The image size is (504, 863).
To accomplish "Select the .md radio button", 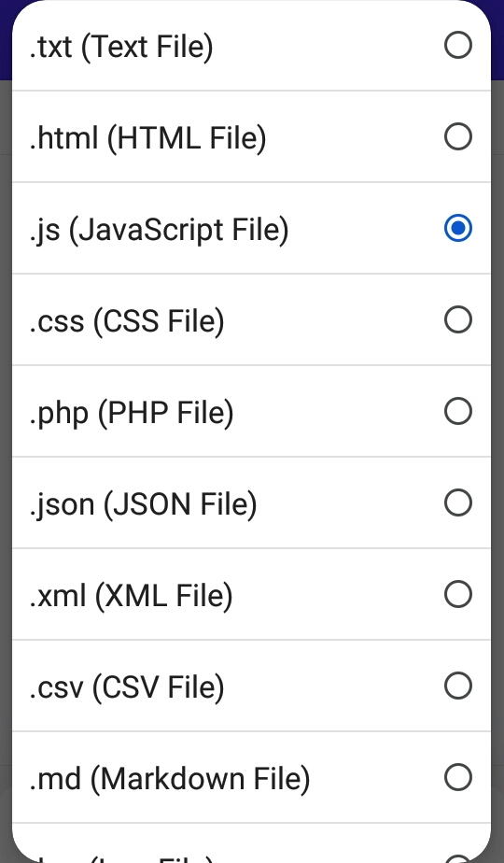I will pos(457,777).
